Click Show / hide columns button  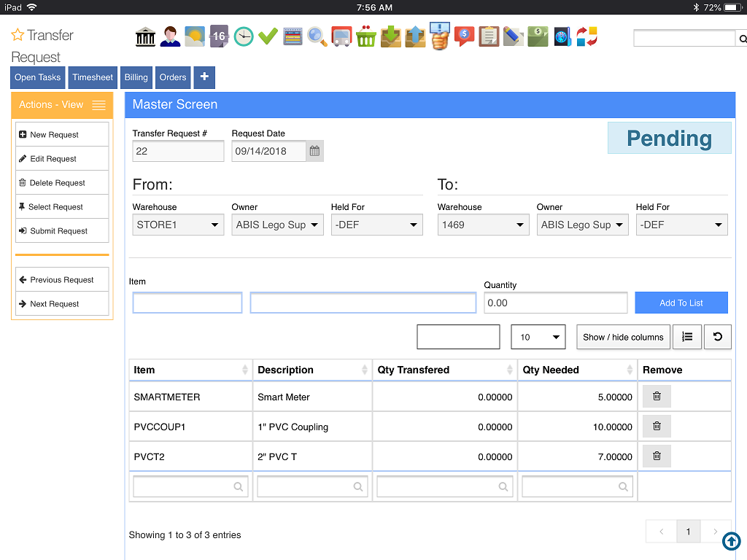[623, 337]
